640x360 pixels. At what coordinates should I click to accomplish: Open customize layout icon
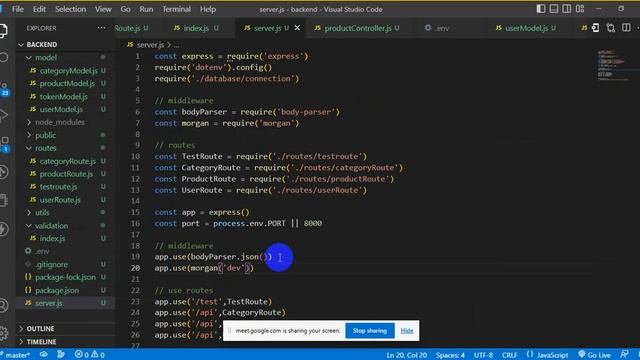pos(580,9)
